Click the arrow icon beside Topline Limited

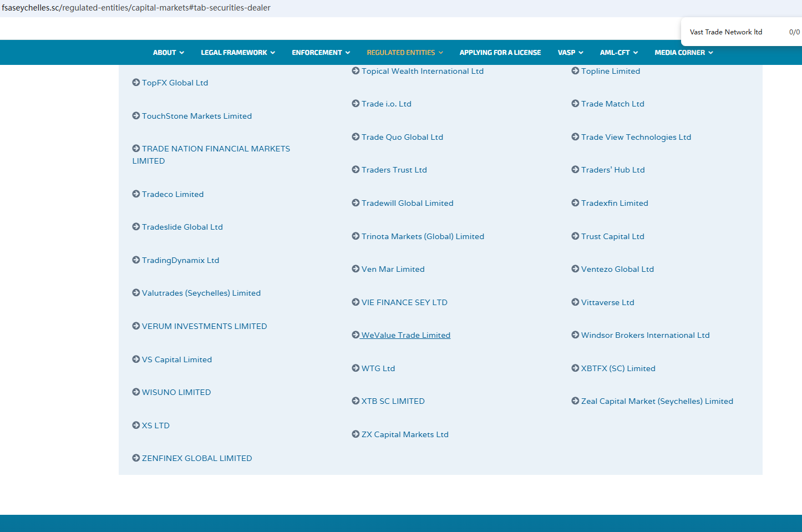tap(575, 71)
